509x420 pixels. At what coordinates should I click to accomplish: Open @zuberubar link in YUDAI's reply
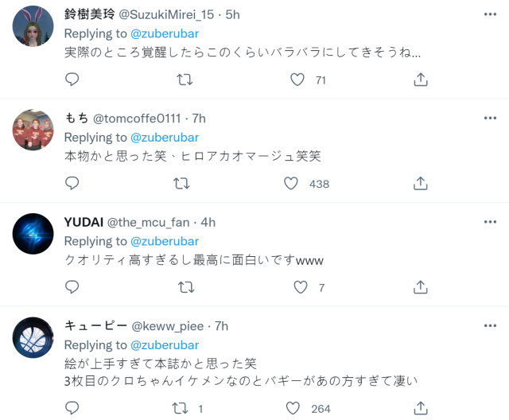point(164,241)
